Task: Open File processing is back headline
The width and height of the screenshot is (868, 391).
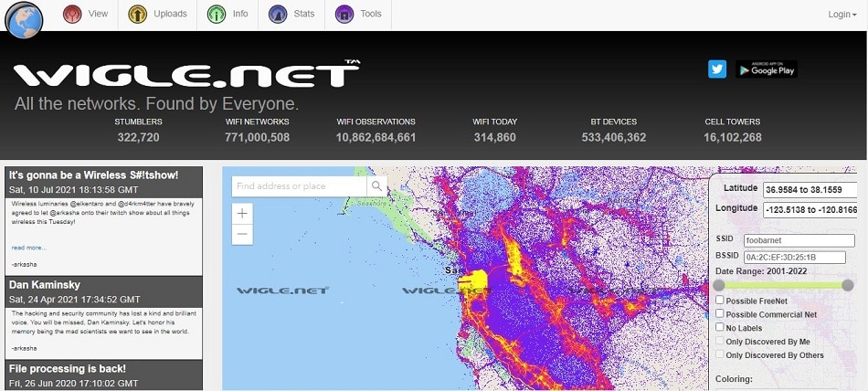Action: pos(68,368)
